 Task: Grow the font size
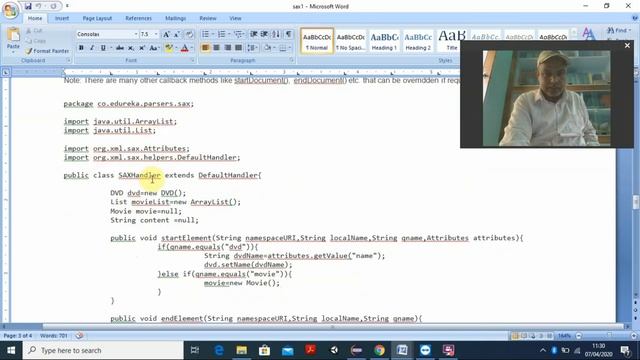tap(166, 35)
